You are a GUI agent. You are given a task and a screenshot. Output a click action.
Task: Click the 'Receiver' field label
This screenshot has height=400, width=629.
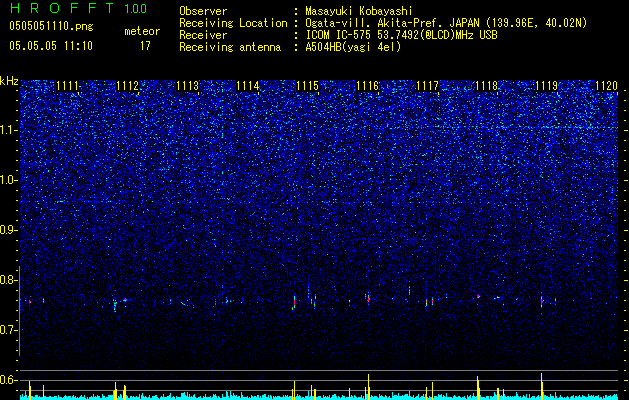pos(203,35)
